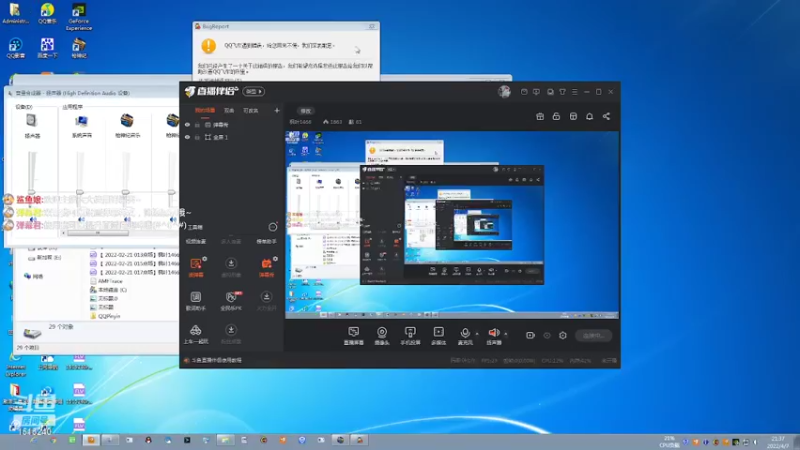Toggle the eye icon beside the settings gear

[x=547, y=335]
